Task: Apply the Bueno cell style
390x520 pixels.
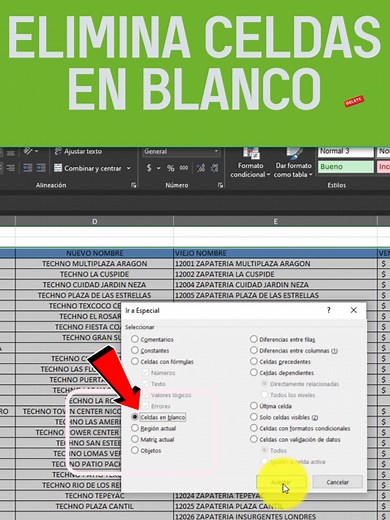Action: tap(346, 167)
